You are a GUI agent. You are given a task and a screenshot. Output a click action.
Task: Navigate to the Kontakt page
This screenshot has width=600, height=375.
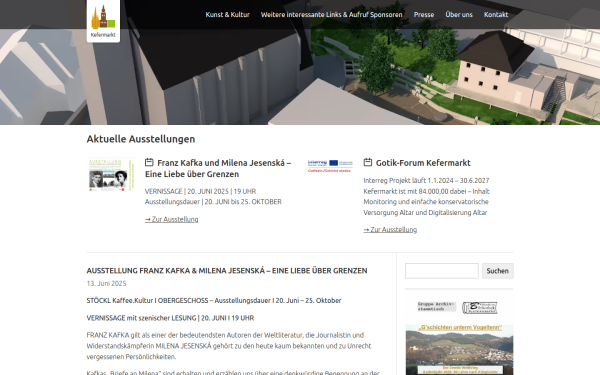click(496, 15)
